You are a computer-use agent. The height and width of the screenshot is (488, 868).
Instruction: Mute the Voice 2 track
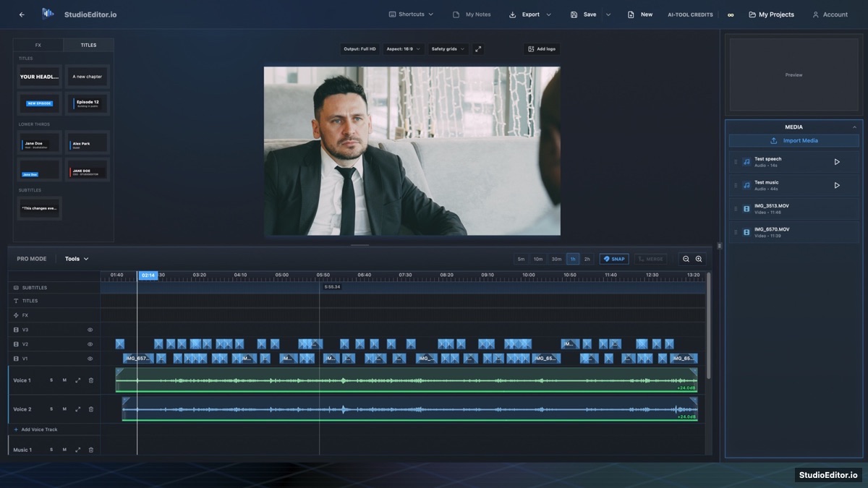[64, 409]
